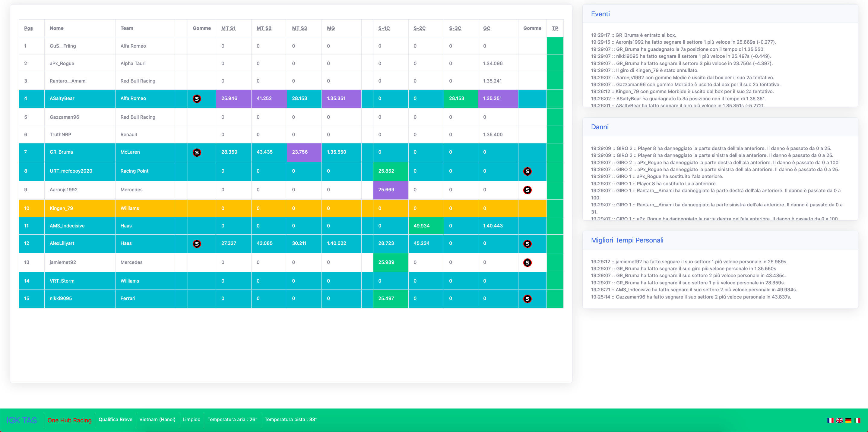Click the MT S3 column header
Screen dimensions: 868x432
tap(299, 28)
